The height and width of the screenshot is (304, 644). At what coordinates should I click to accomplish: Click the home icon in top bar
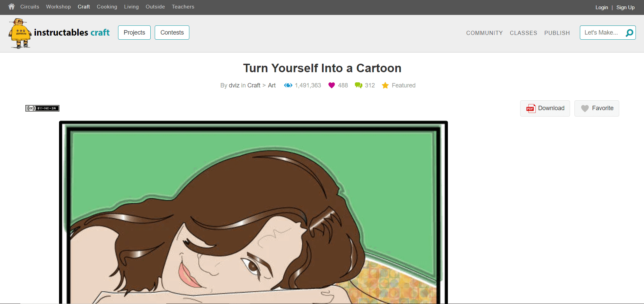(12, 6)
